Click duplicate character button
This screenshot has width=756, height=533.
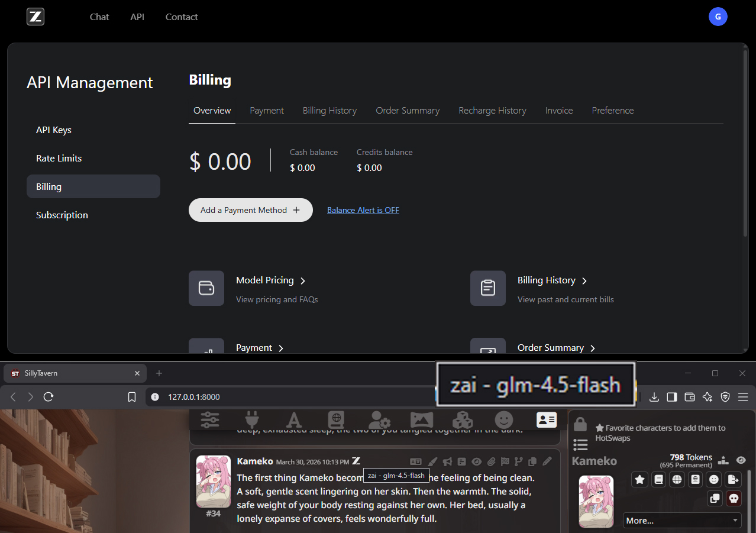[x=715, y=498]
